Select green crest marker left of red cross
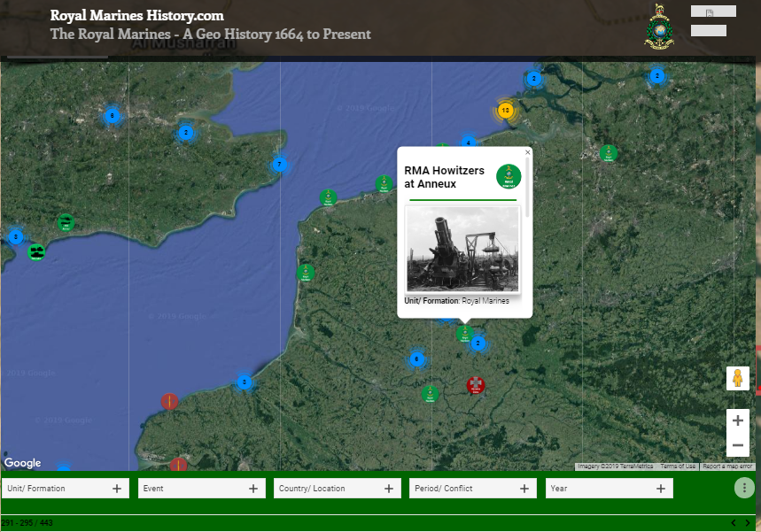 click(x=430, y=394)
